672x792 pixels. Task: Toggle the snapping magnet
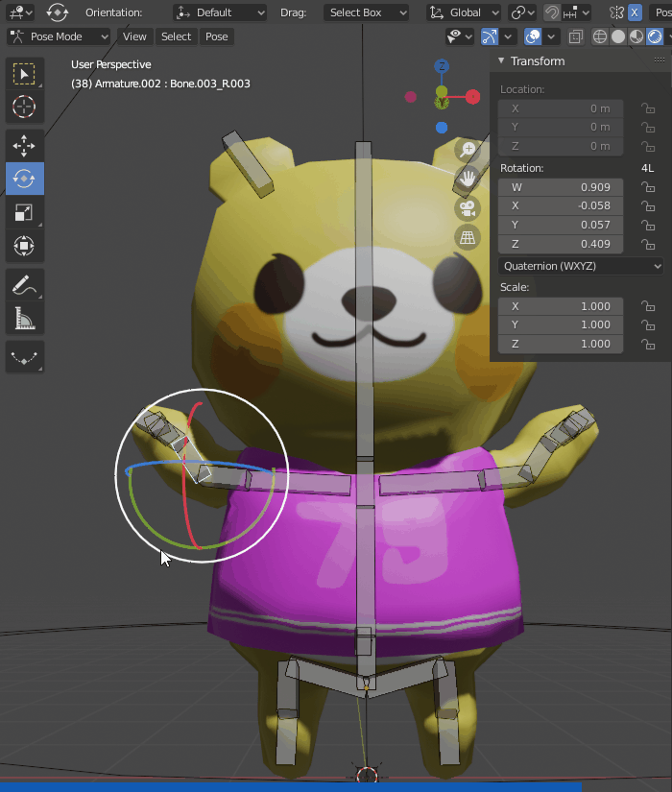click(x=552, y=12)
